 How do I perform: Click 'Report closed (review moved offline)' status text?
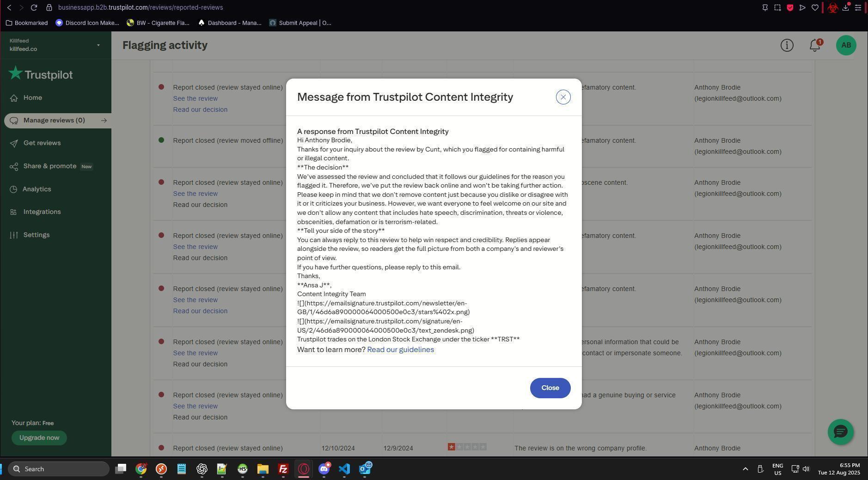pos(228,140)
